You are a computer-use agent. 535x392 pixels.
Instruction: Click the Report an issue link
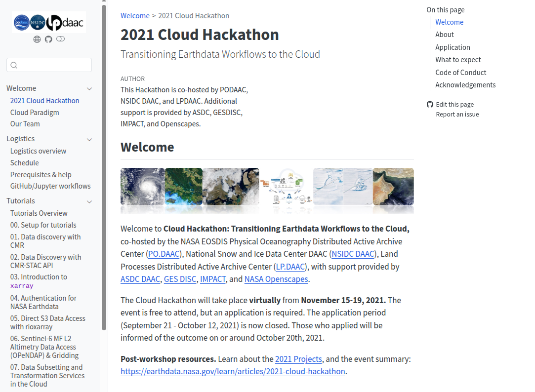[x=457, y=115]
